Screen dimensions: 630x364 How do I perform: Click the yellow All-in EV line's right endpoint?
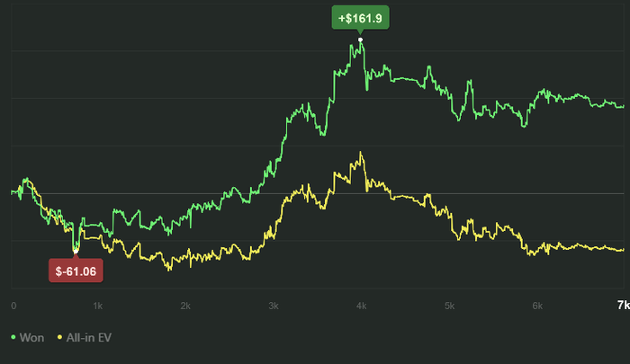[x=623, y=250]
